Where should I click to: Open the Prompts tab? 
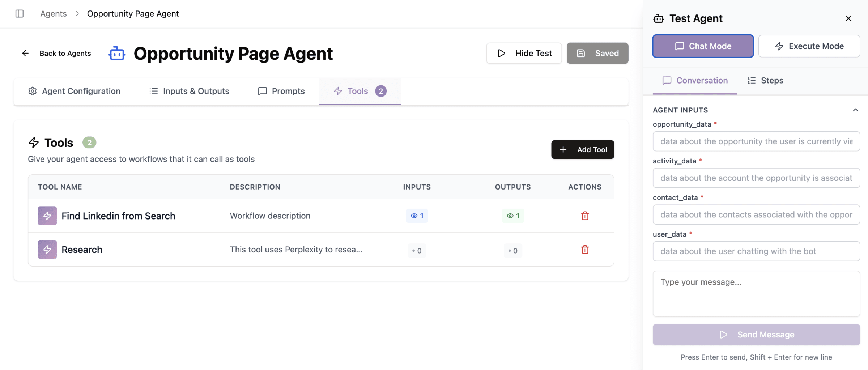click(x=281, y=91)
